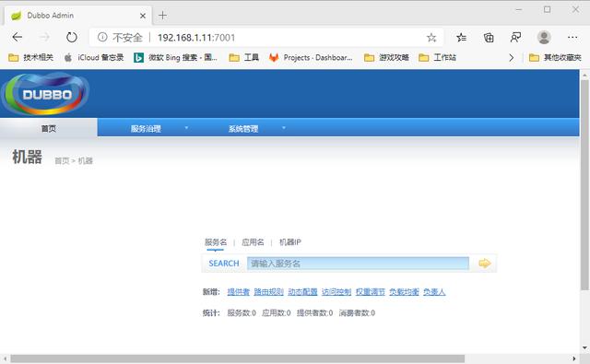
Task: Click the 机器 page heading
Action: coord(27,157)
